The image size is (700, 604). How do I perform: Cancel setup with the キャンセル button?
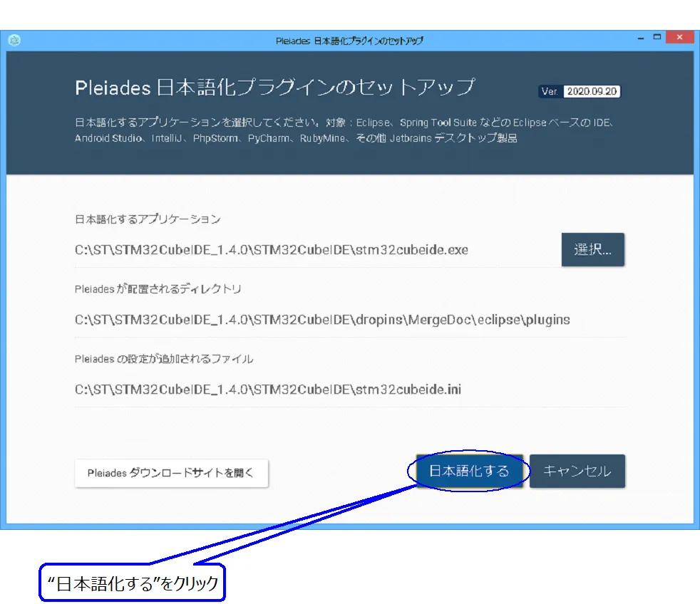click(577, 471)
